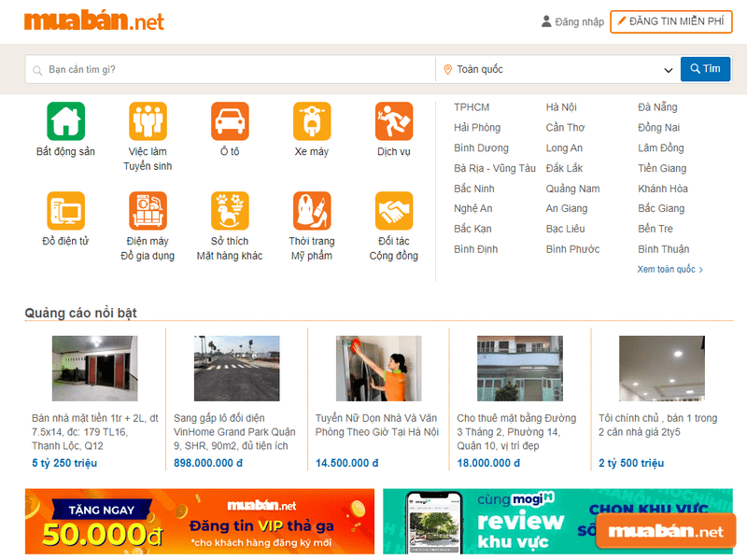Select the Sở thích Mặt hàng khác icon
The width and height of the screenshot is (747, 560).
tap(230, 211)
